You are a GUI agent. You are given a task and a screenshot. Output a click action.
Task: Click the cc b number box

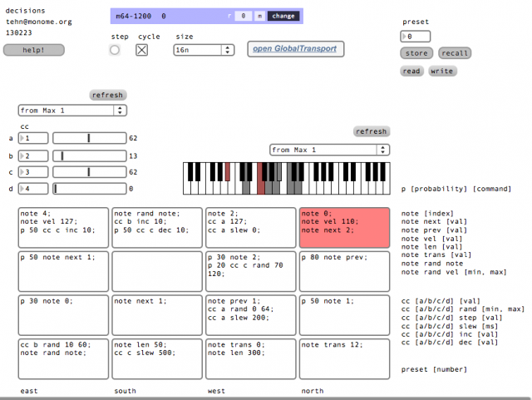tap(33, 156)
